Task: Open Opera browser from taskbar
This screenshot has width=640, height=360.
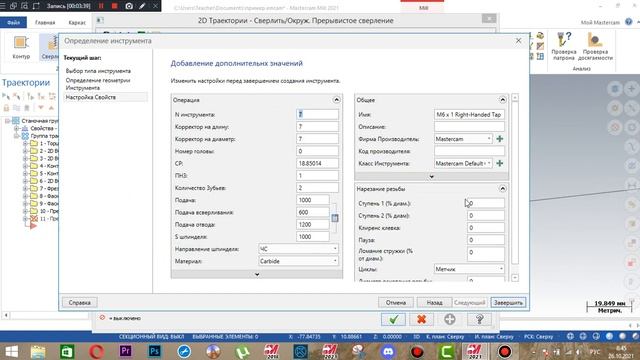Action: coord(96,351)
